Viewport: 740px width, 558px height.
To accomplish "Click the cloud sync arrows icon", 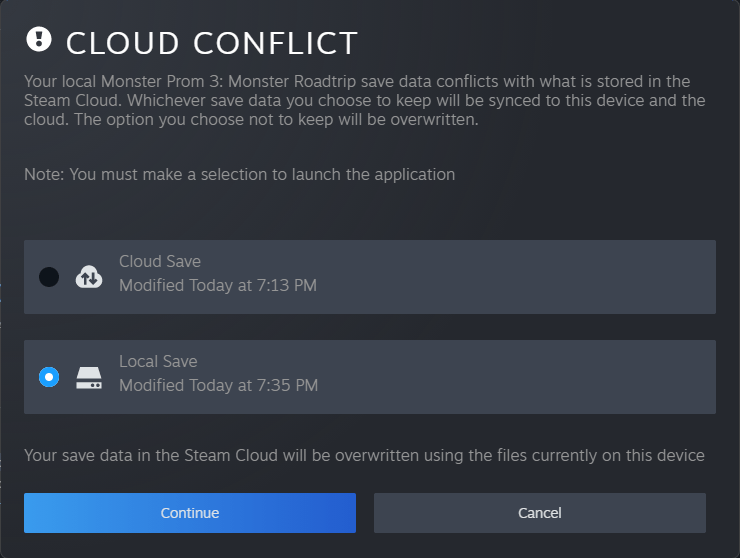I will click(89, 277).
